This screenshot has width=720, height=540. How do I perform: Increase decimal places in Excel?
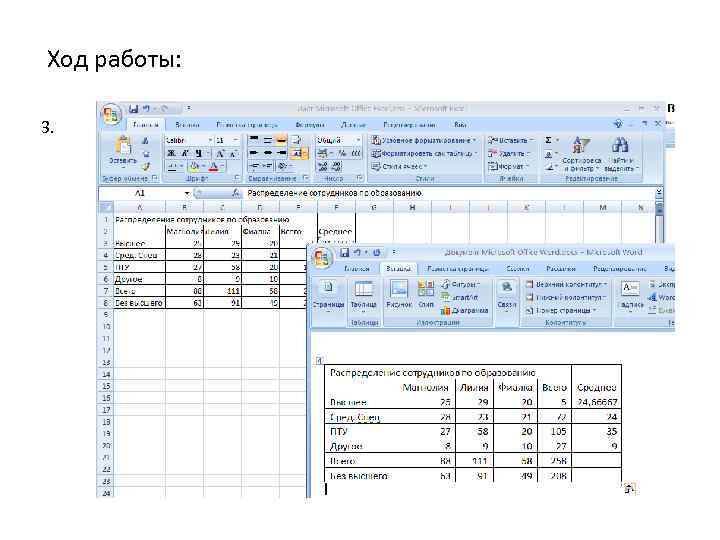tap(323, 166)
